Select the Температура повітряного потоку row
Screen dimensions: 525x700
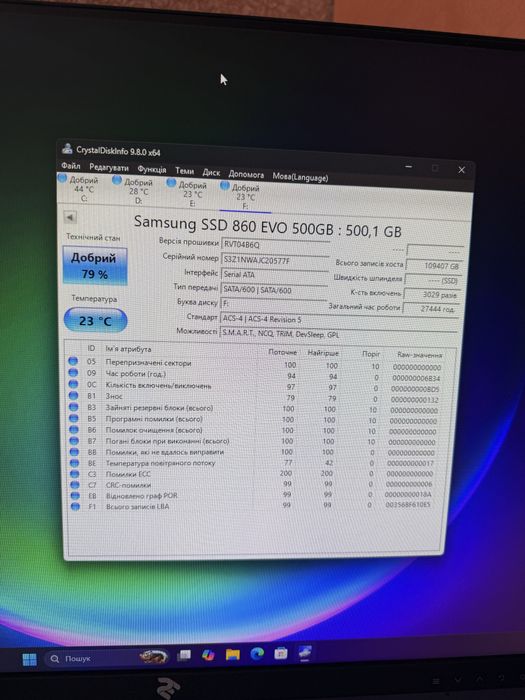pos(254,463)
